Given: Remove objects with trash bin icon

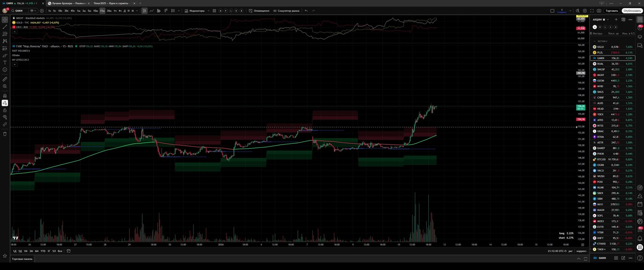Looking at the screenshot, I should pos(5,134).
